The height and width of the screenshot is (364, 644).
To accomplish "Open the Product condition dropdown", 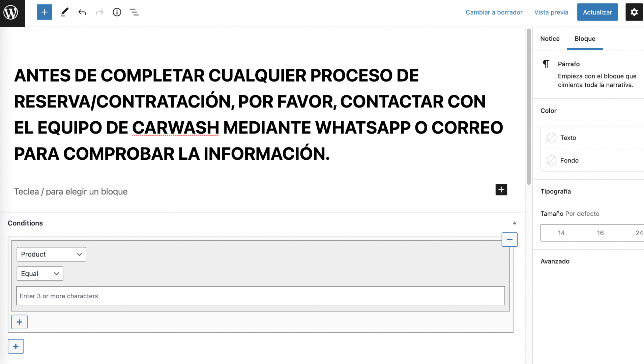I will coord(52,254).
